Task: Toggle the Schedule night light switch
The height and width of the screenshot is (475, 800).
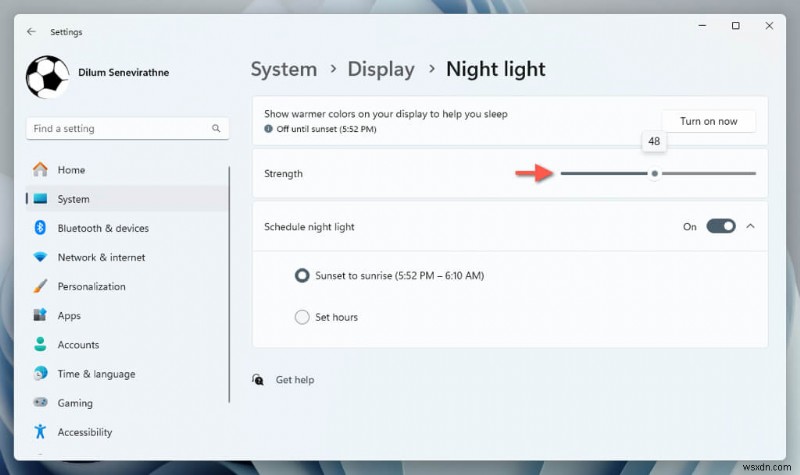Action: click(720, 226)
